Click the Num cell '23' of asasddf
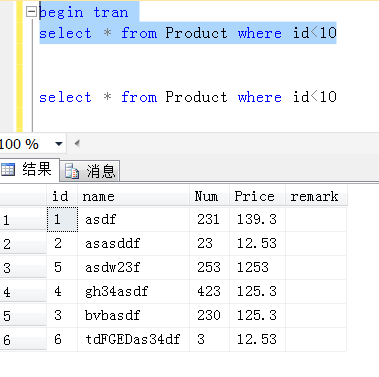 tap(209, 243)
